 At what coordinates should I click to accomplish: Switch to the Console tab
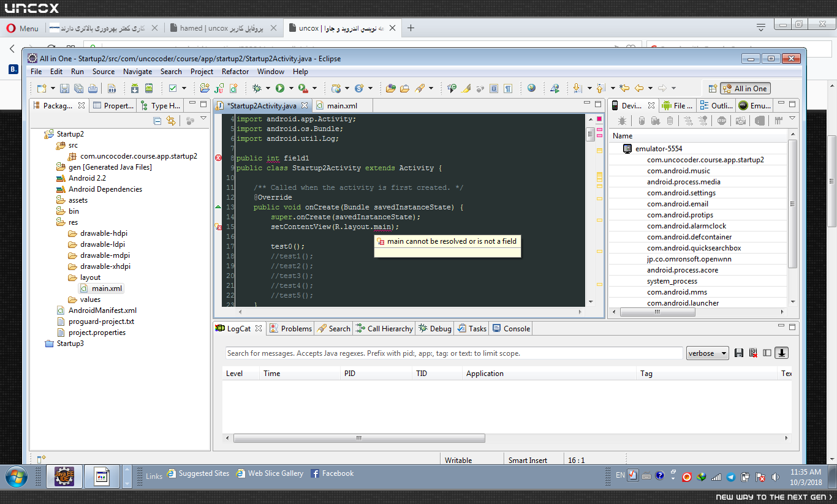(511, 328)
